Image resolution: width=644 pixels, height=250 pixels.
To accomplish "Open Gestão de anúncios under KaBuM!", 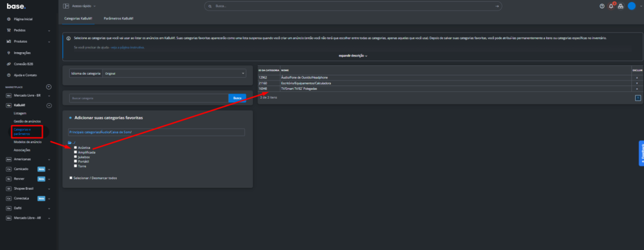I will pyautogui.click(x=27, y=121).
